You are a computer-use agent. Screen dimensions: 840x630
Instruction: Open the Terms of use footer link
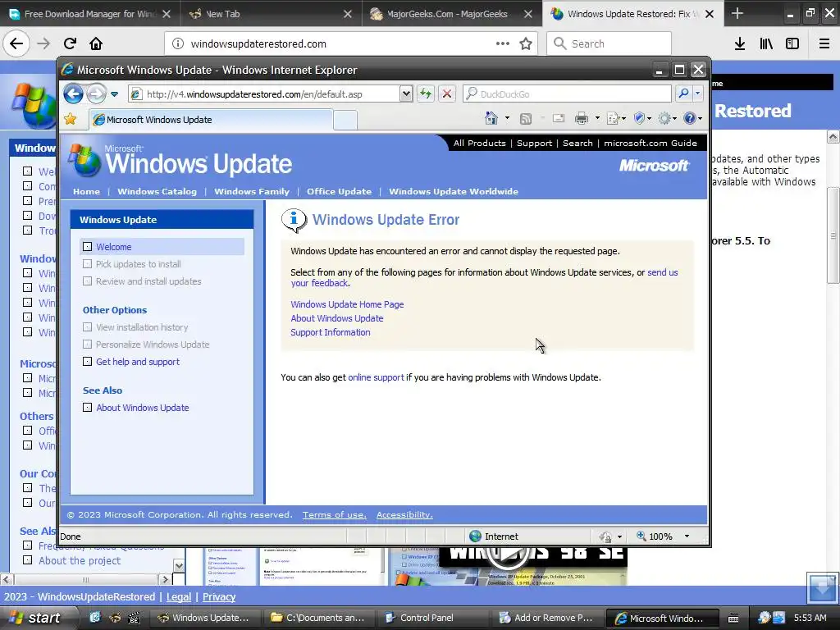[x=335, y=515]
